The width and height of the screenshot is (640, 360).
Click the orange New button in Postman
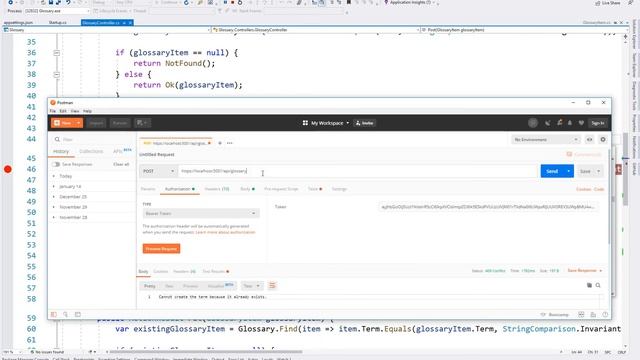click(62, 123)
